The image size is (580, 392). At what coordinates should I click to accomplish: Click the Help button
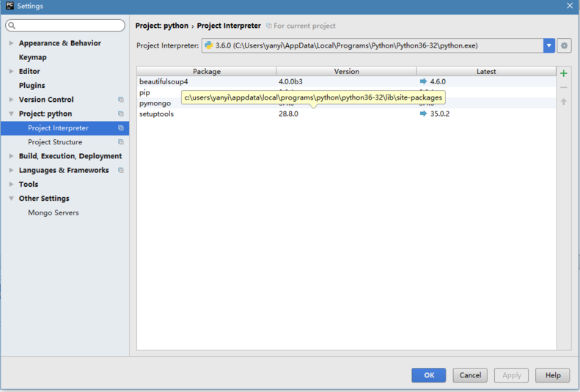tap(553, 375)
